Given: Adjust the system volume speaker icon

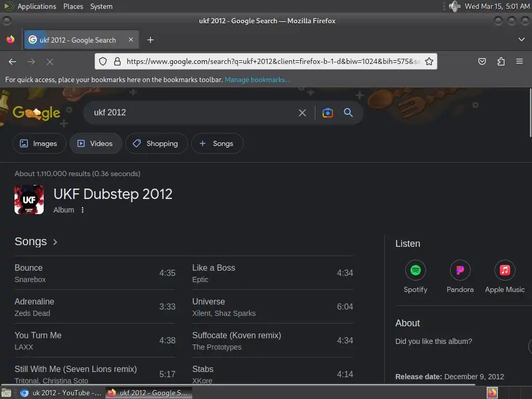Looking at the screenshot, I should click(454, 6).
